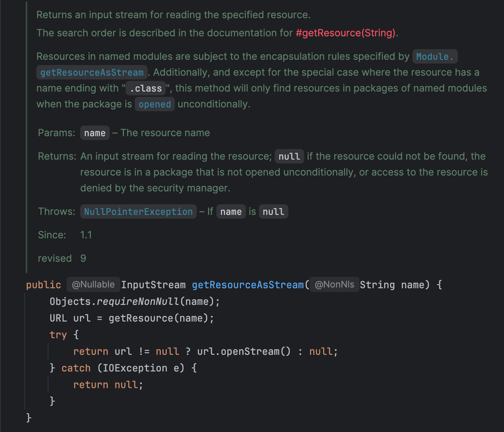Follow the 'opened' documentation link
Screen dimensions: 504x432
155,104
